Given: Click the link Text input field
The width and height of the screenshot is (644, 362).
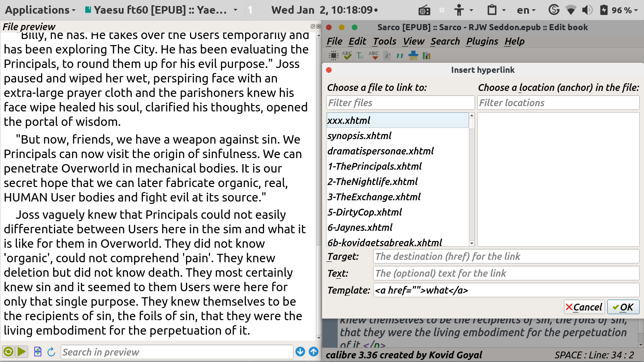Looking at the screenshot, I should [506, 273].
